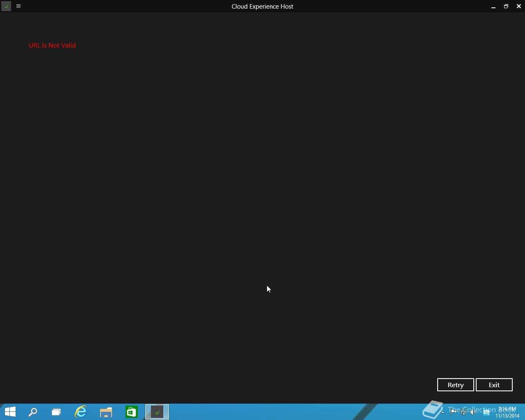
Task: Open Action Center flag icon
Action: tap(453, 412)
